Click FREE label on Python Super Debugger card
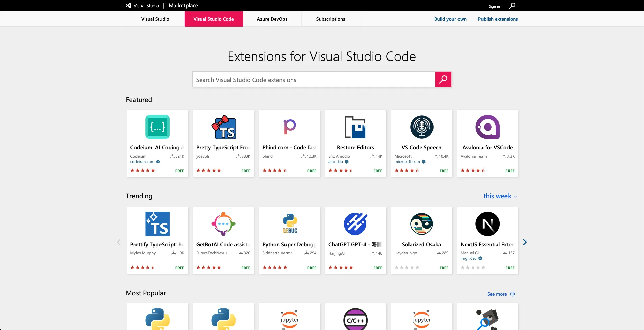The width and height of the screenshot is (644, 330). pos(312,268)
